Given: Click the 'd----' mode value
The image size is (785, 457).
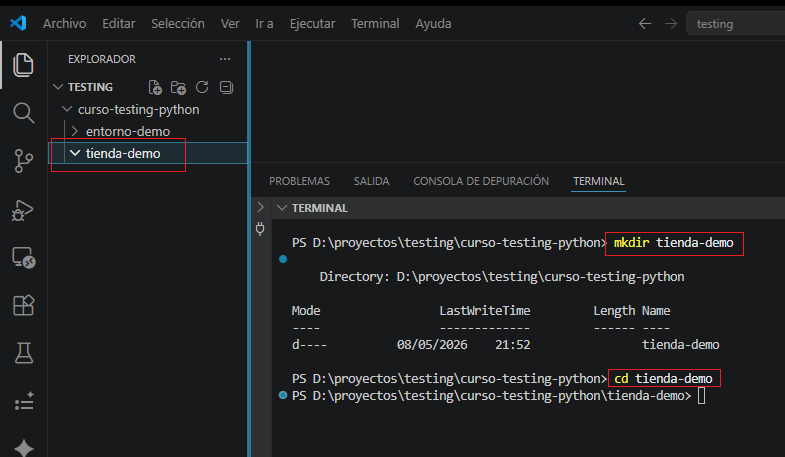Looking at the screenshot, I should 309,344.
